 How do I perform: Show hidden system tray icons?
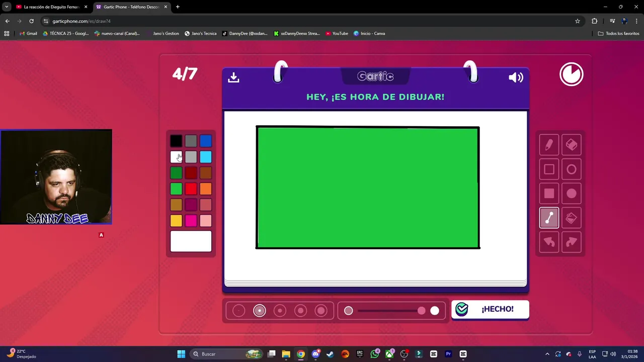pyautogui.click(x=547, y=354)
